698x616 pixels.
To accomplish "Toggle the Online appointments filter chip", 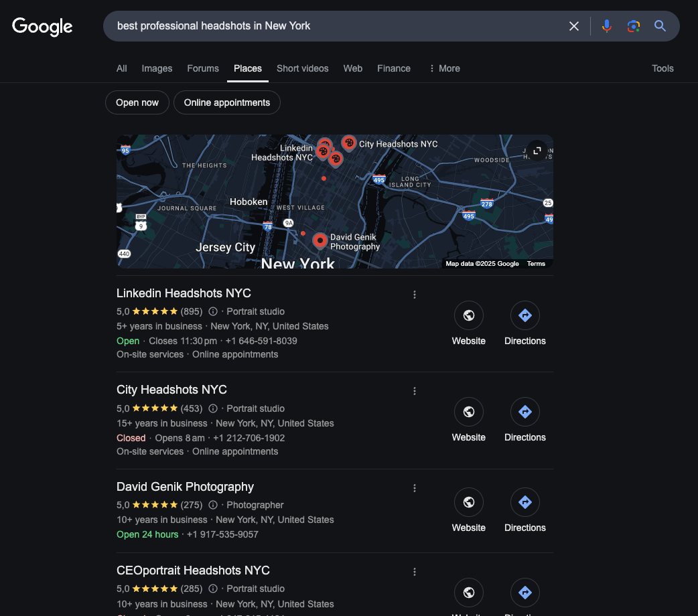I will [227, 102].
